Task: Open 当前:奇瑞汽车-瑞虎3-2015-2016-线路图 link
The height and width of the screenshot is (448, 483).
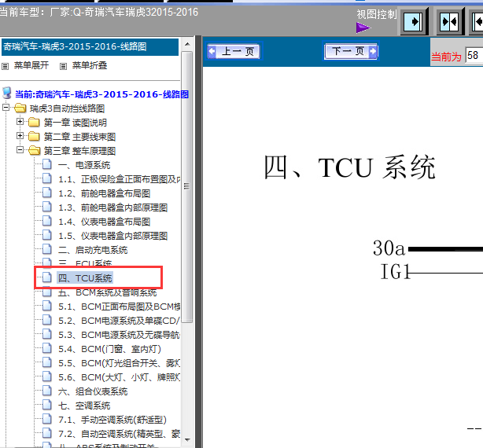Action: point(102,94)
